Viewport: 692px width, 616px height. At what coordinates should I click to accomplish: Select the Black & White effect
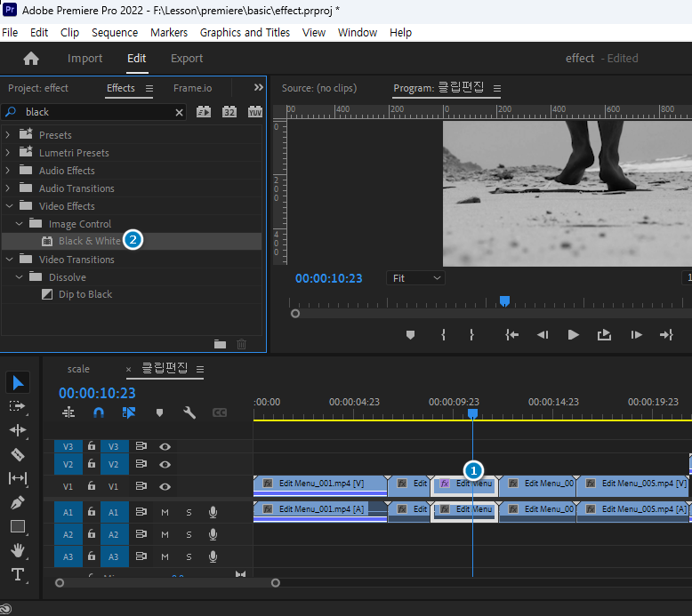coord(89,241)
